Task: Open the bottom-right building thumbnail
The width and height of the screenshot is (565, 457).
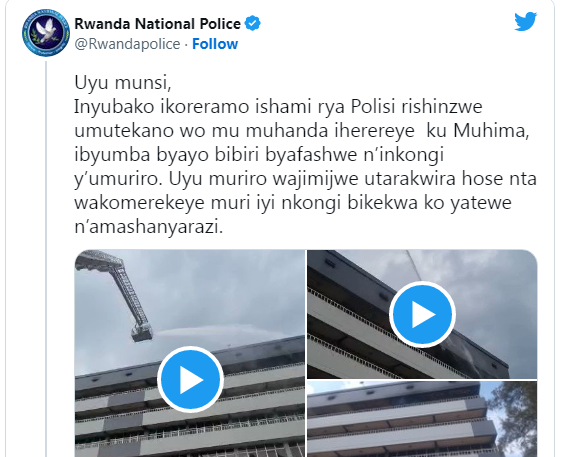Action: pyautogui.click(x=422, y=419)
